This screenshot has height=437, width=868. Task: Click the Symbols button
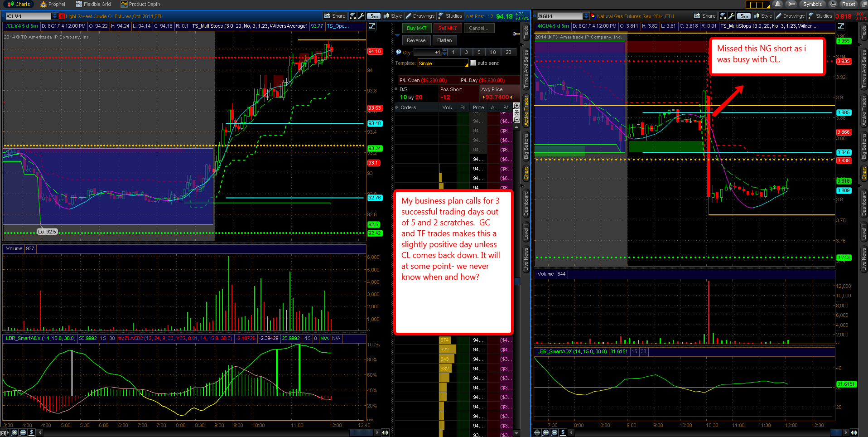point(812,4)
